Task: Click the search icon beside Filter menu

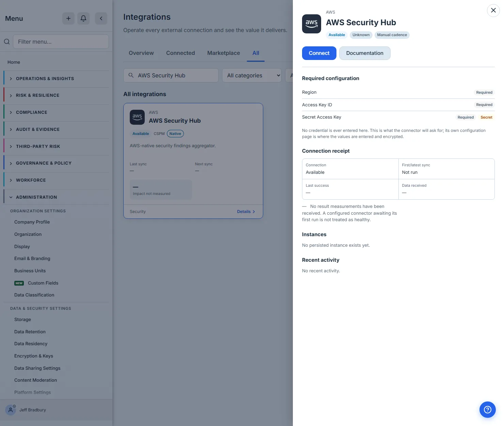Action: (x=7, y=42)
